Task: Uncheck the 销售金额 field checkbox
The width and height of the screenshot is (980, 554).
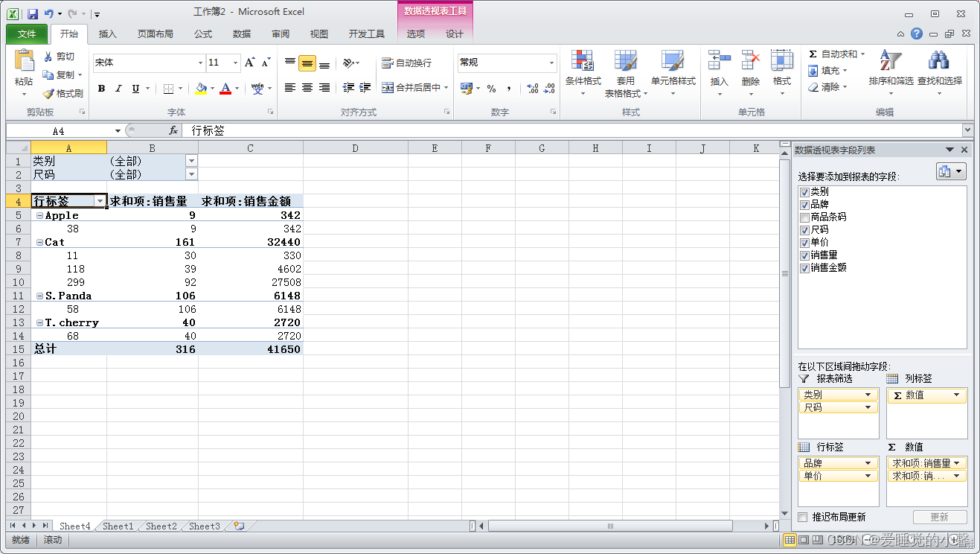Action: coord(804,268)
